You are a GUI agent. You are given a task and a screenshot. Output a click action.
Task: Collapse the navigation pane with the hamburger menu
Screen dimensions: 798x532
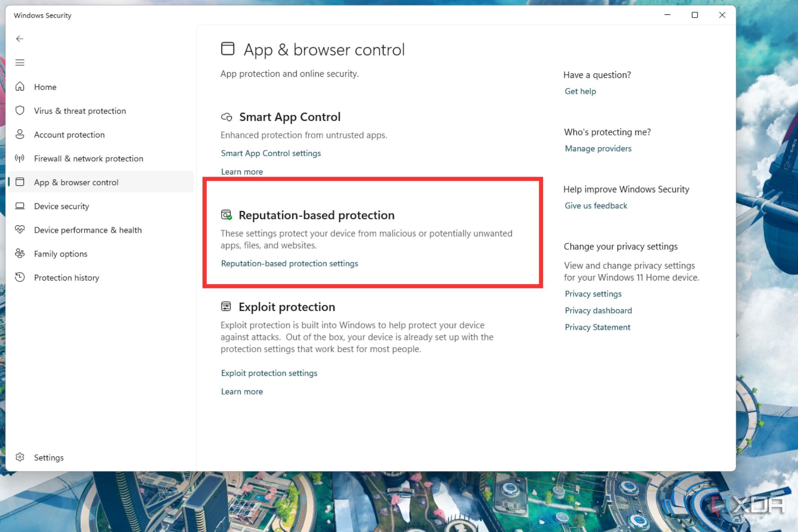20,62
